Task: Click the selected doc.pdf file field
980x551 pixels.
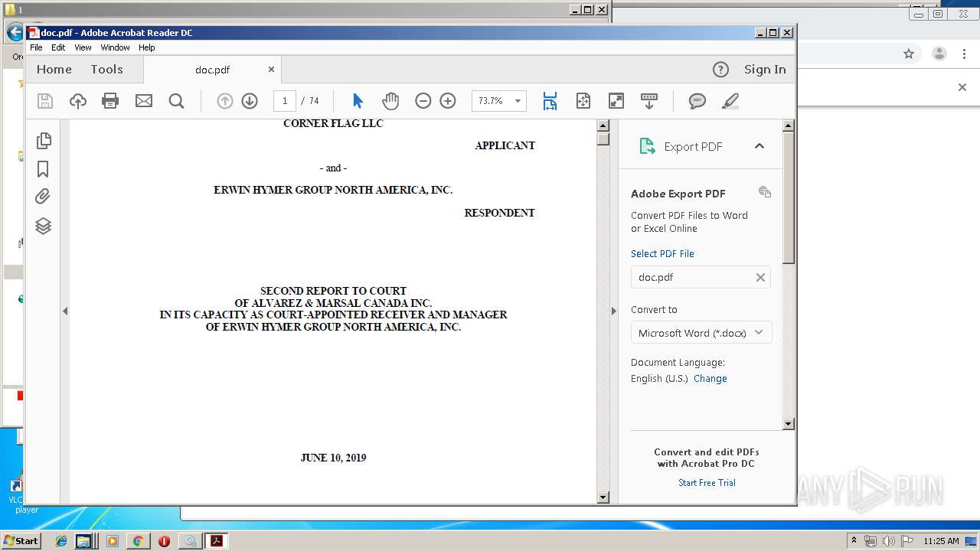Action: pos(701,277)
